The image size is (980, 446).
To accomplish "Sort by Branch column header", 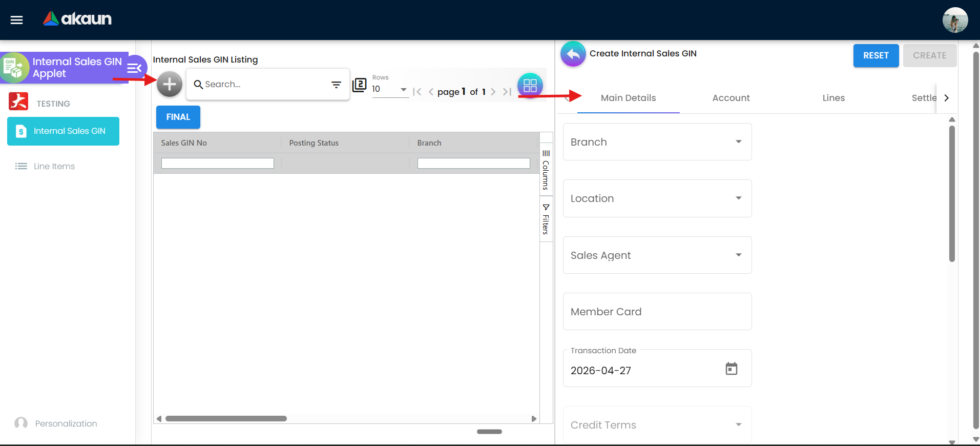I will 429,143.
